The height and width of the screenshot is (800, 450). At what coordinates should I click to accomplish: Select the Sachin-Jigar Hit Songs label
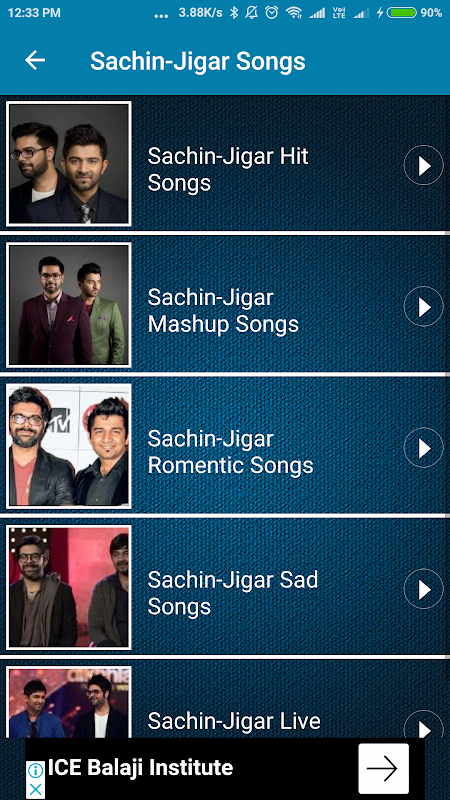pos(228,169)
